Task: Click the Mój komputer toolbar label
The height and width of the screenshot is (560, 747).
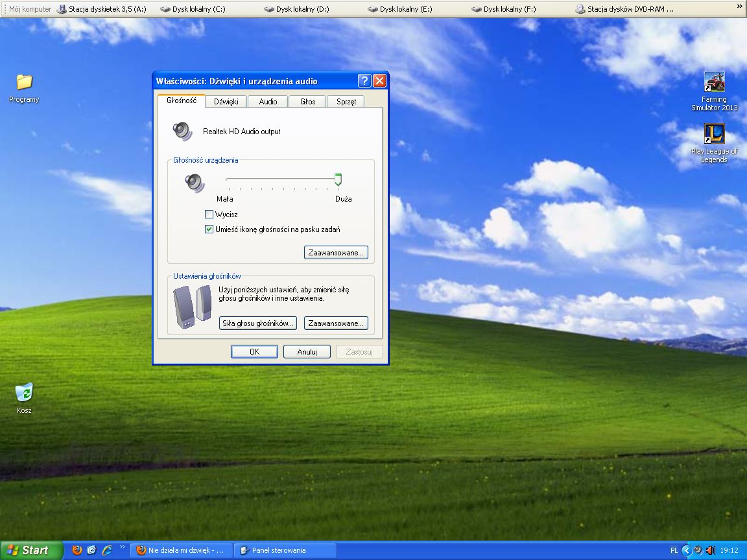Action: pyautogui.click(x=30, y=8)
